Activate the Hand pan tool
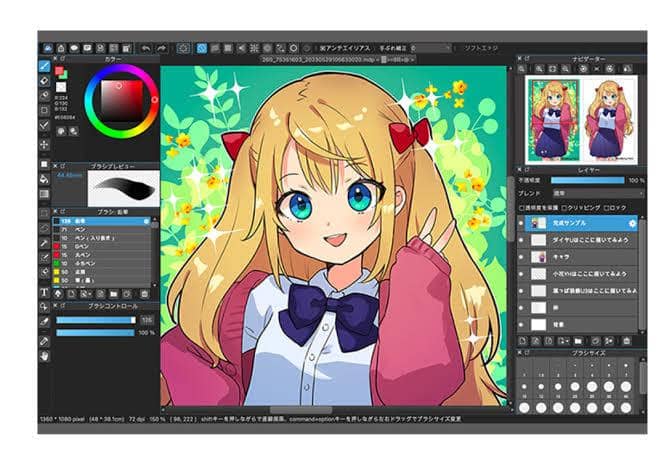Image resolution: width=672 pixels, height=456 pixels. (x=45, y=356)
